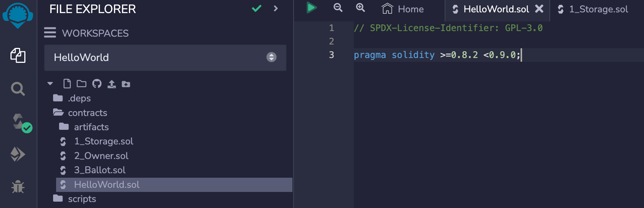Screen dimensions: 644x208
Task: Publish to GitHub gist icon
Action: (x=97, y=83)
